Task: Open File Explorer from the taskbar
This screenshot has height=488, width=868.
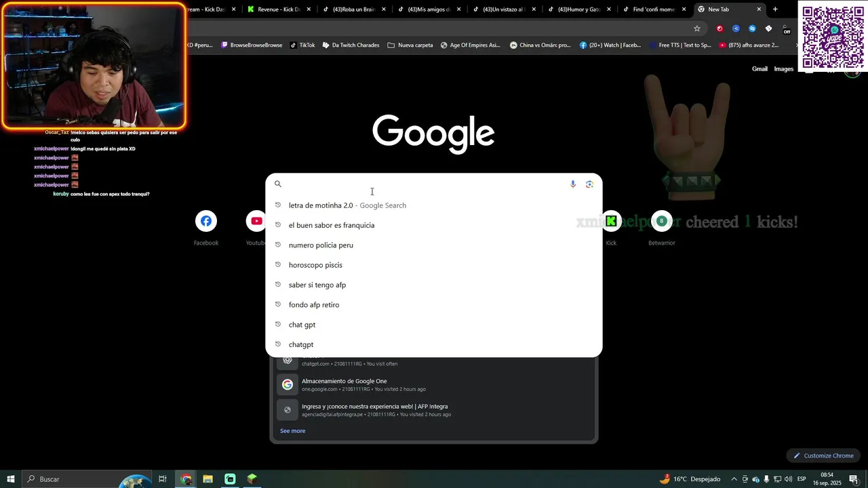Action: (x=208, y=479)
